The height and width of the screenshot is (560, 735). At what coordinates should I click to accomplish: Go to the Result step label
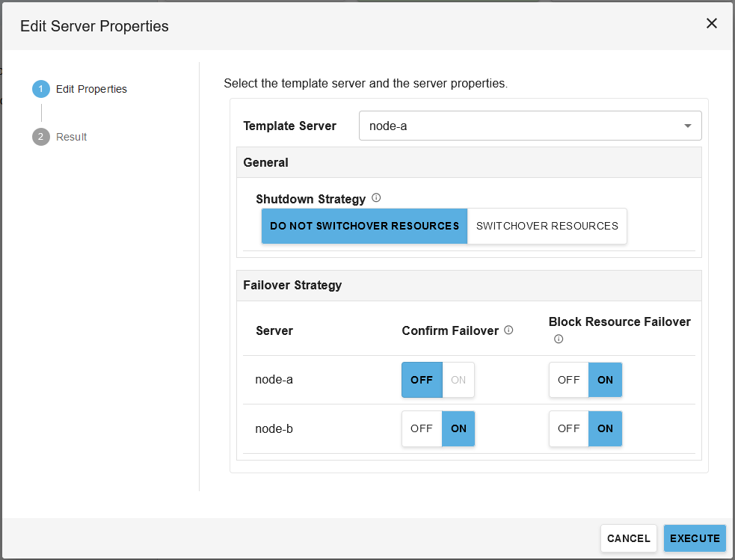(x=72, y=137)
